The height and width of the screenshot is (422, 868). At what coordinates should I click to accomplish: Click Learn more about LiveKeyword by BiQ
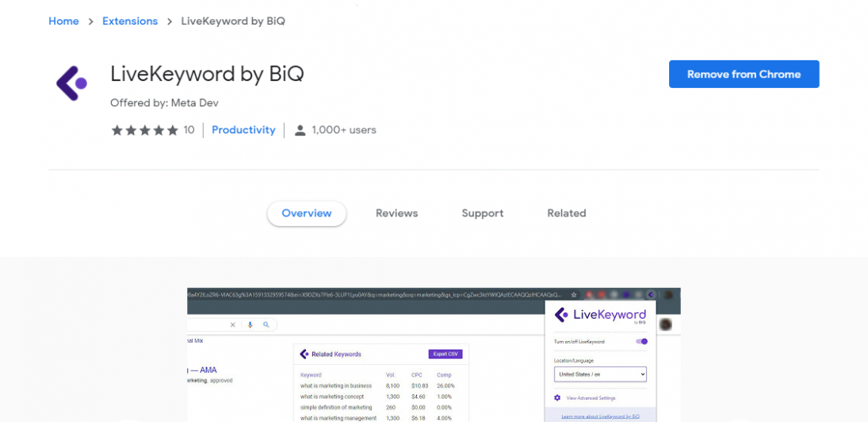[600, 416]
